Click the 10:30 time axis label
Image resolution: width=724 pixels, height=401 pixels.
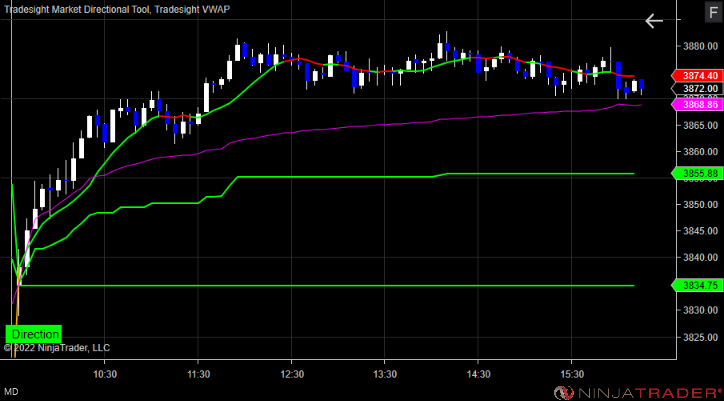(x=104, y=373)
